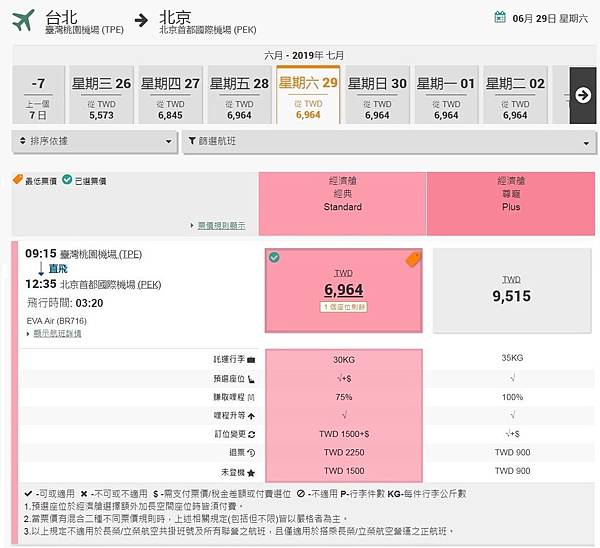The height and width of the screenshot is (548, 600).
Task: Click the 12:35 arrival time
Action: (x=41, y=284)
